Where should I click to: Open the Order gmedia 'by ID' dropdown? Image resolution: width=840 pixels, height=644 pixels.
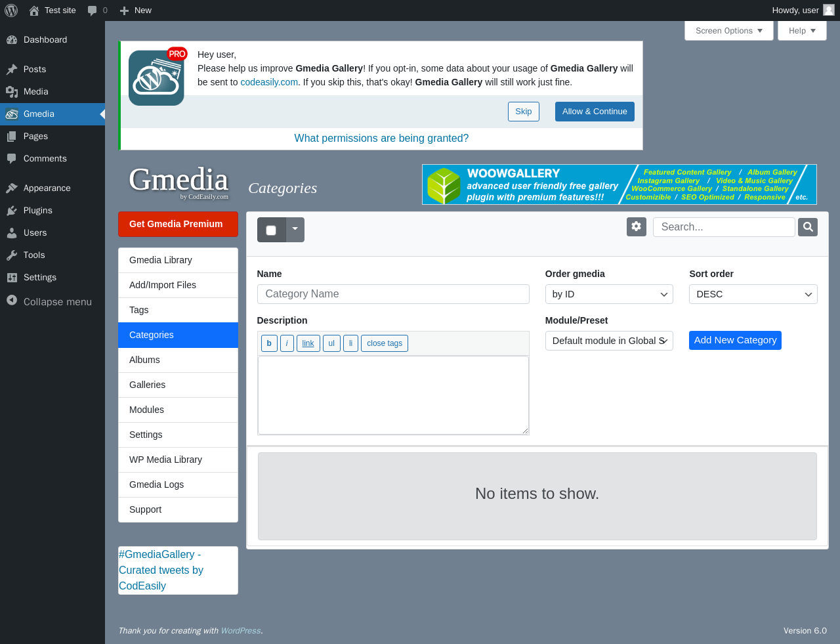point(609,294)
